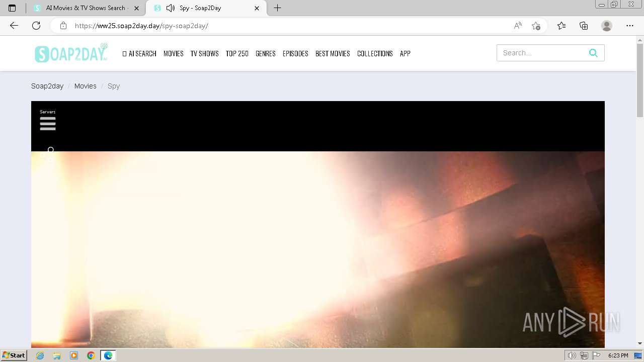The width and height of the screenshot is (644, 362).
Task: Open the browser profile avatar
Action: click(x=607, y=26)
